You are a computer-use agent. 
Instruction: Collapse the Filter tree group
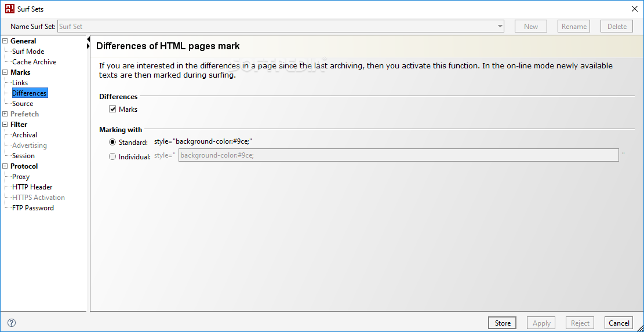(x=5, y=125)
